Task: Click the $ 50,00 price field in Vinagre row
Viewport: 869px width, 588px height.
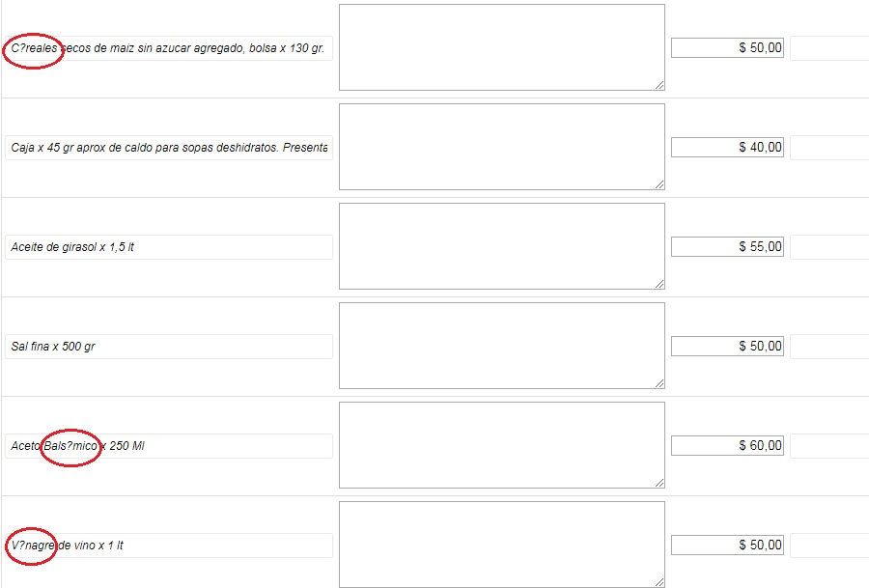Action: click(x=728, y=545)
